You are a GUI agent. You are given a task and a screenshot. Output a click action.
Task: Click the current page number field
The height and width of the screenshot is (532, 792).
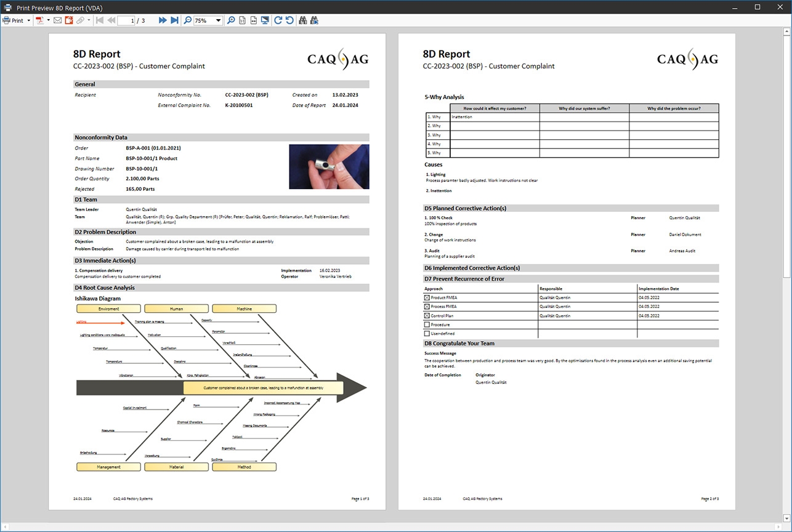[126, 20]
